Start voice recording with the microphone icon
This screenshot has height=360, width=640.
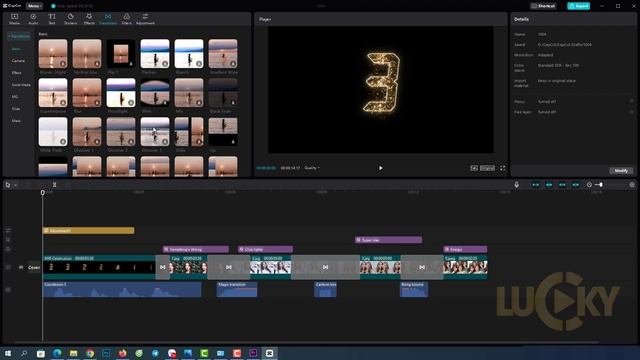516,185
